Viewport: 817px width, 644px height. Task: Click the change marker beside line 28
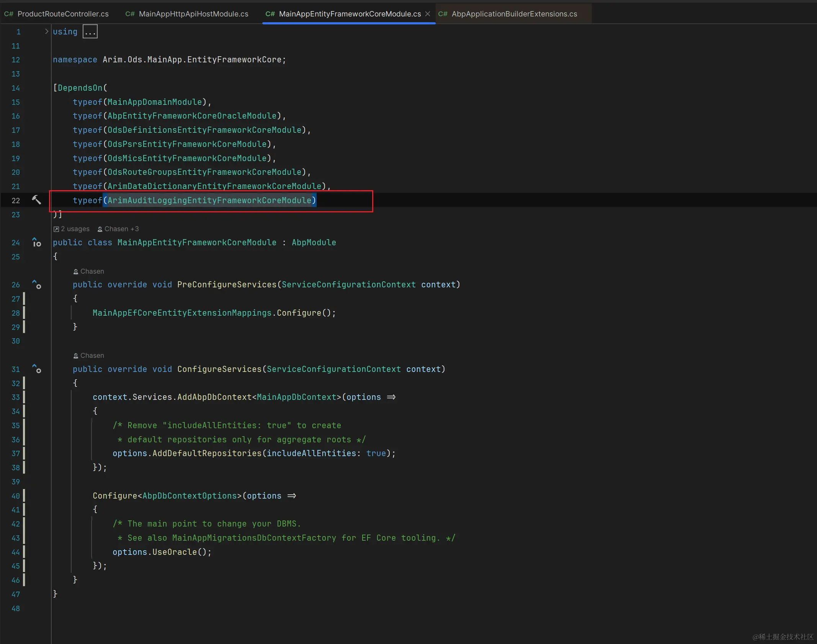pos(24,313)
